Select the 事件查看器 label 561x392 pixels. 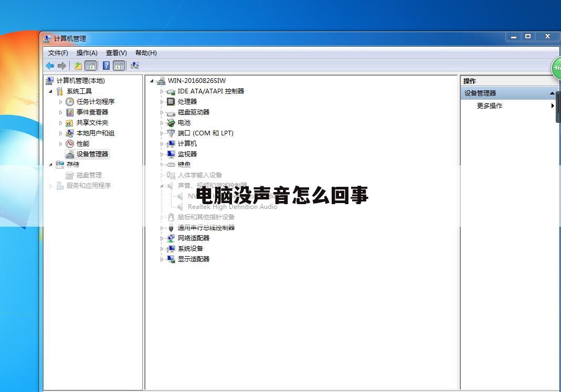click(x=92, y=112)
